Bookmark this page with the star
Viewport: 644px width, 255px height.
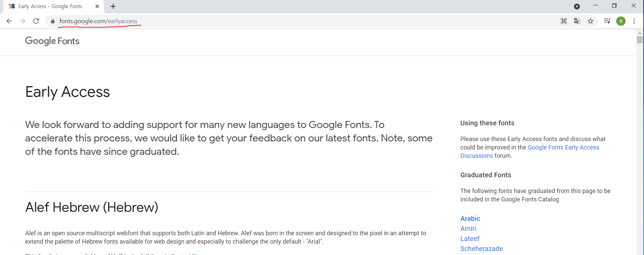590,21
